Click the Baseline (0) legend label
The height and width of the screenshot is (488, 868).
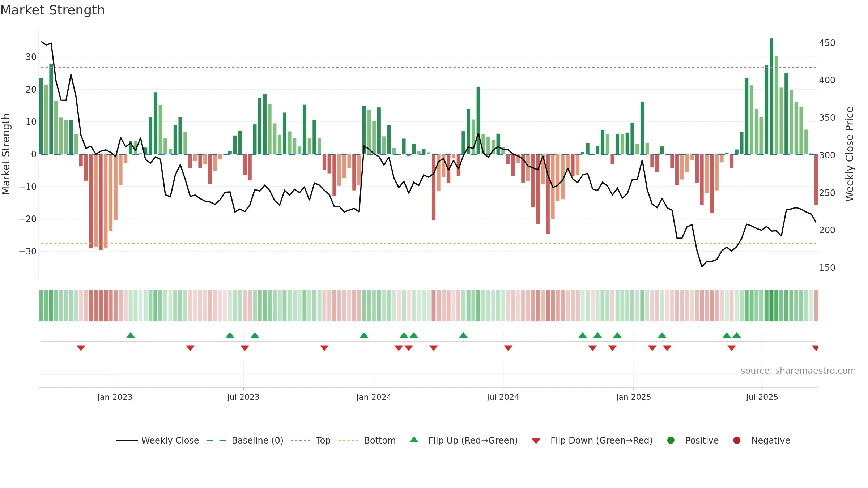[x=258, y=440]
